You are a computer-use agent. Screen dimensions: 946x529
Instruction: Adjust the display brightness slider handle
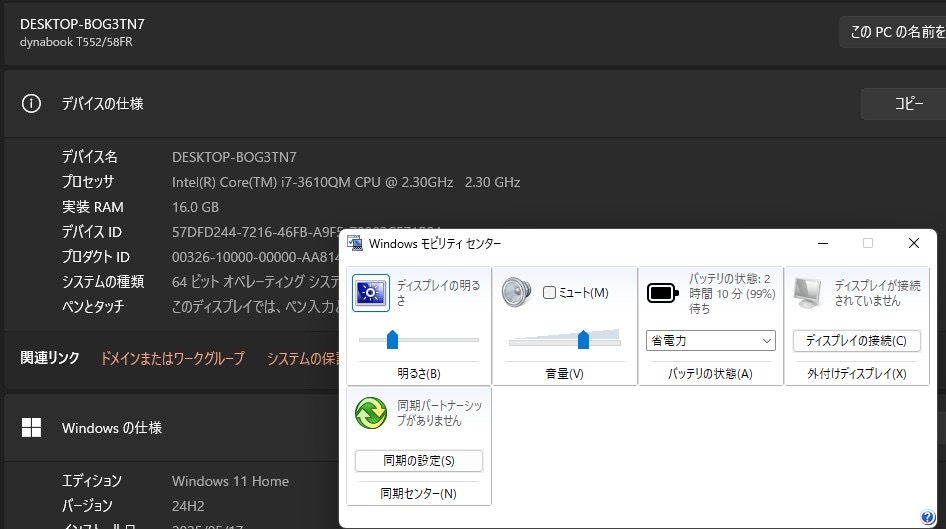click(x=392, y=340)
